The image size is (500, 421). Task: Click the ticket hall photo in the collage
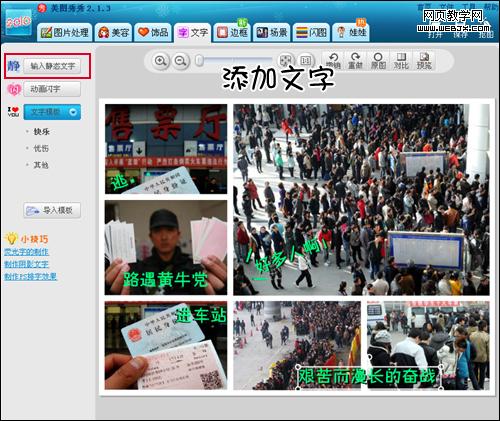pyautogui.click(x=166, y=149)
